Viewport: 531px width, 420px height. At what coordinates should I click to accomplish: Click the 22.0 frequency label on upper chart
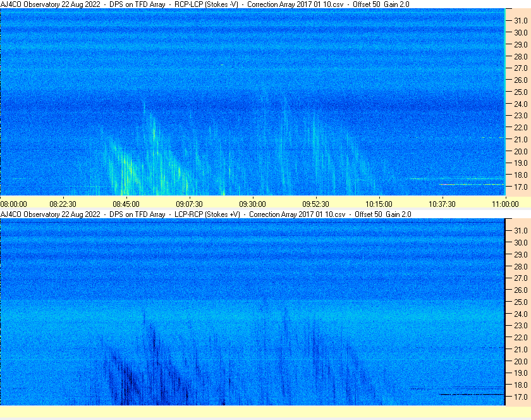tap(521, 128)
